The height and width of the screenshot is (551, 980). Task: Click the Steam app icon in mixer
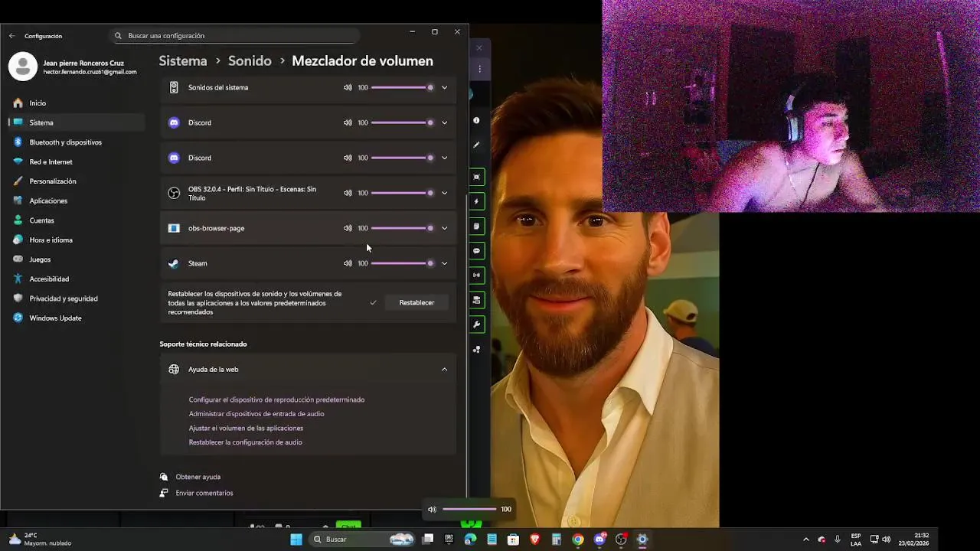pos(174,263)
